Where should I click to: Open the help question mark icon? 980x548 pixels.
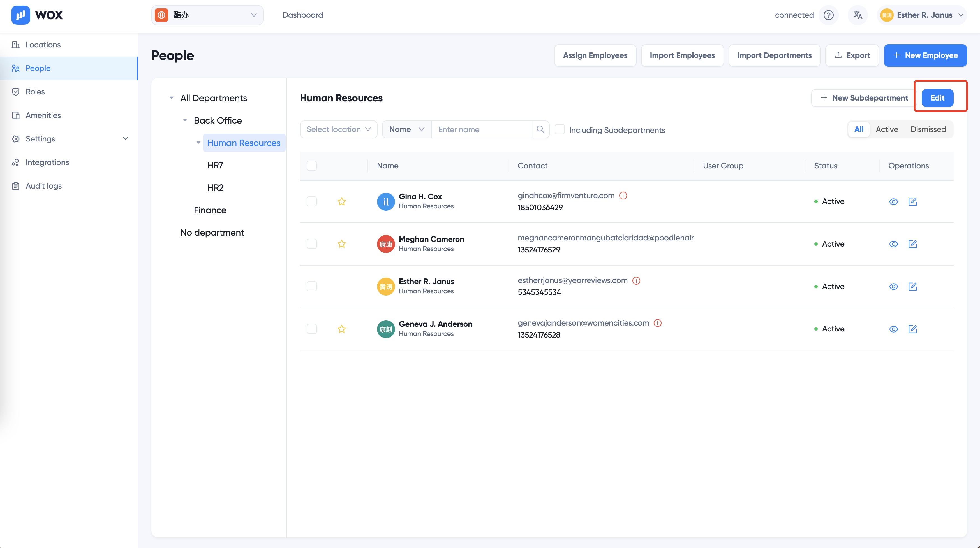pos(829,15)
